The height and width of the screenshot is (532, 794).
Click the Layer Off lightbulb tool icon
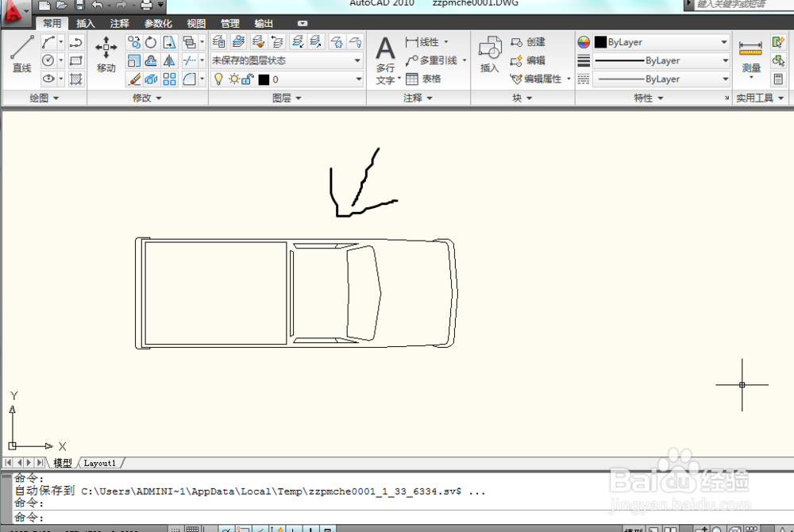pyautogui.click(x=356, y=41)
